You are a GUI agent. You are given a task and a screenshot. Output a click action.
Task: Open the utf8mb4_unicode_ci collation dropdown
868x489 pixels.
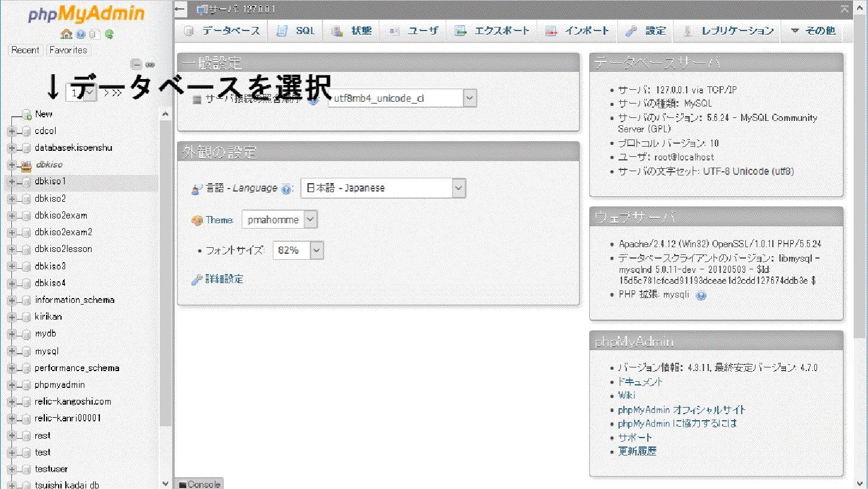point(402,98)
